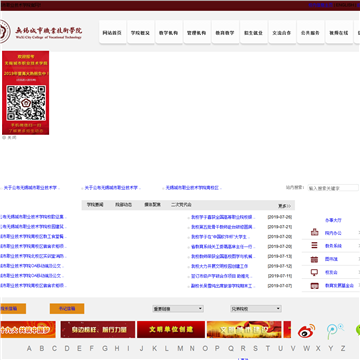Open the Tencent Weibo icon beside Sina Weibo

pyautogui.click(x=335, y=330)
